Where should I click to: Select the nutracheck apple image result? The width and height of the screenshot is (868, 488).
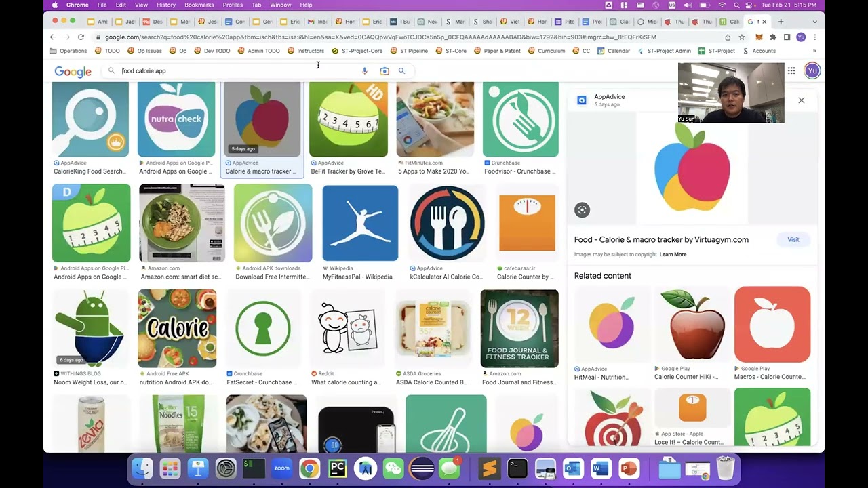[x=176, y=119]
